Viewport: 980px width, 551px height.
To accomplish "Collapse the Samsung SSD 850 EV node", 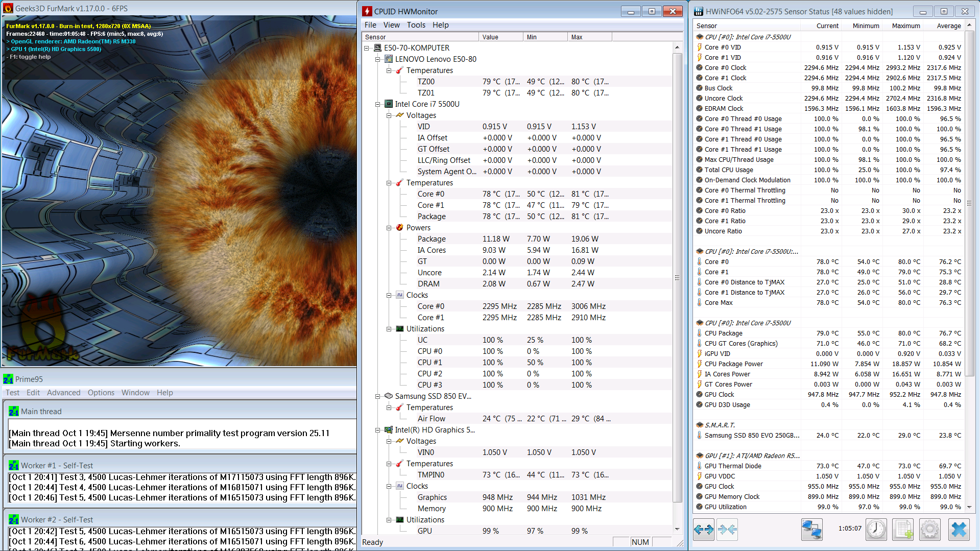I will point(378,396).
